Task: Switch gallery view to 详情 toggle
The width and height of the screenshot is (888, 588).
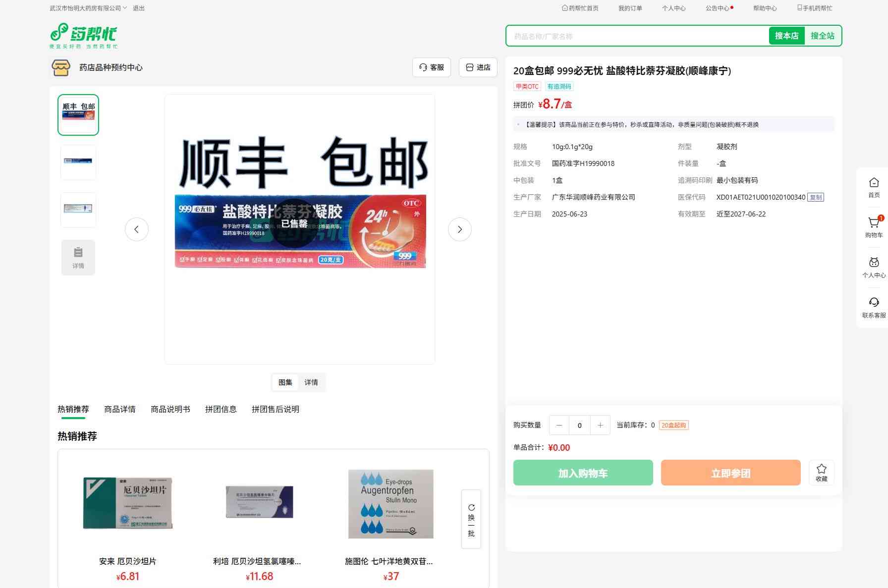Action: tap(311, 382)
